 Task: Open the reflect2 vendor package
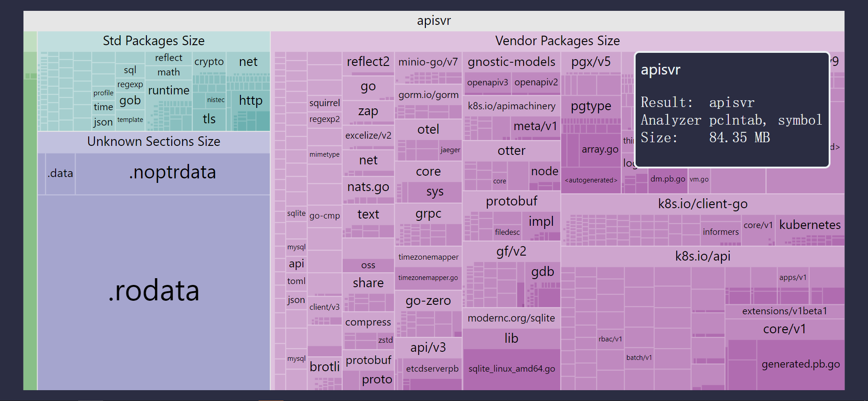click(368, 62)
